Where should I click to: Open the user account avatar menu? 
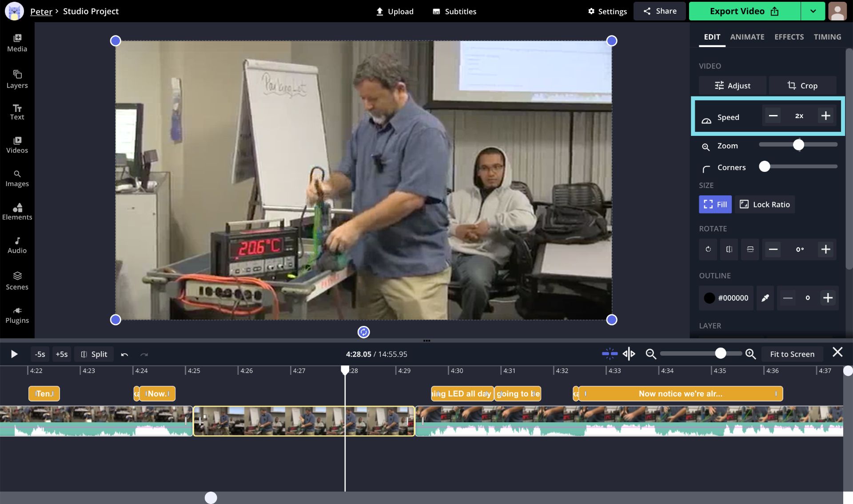click(837, 11)
